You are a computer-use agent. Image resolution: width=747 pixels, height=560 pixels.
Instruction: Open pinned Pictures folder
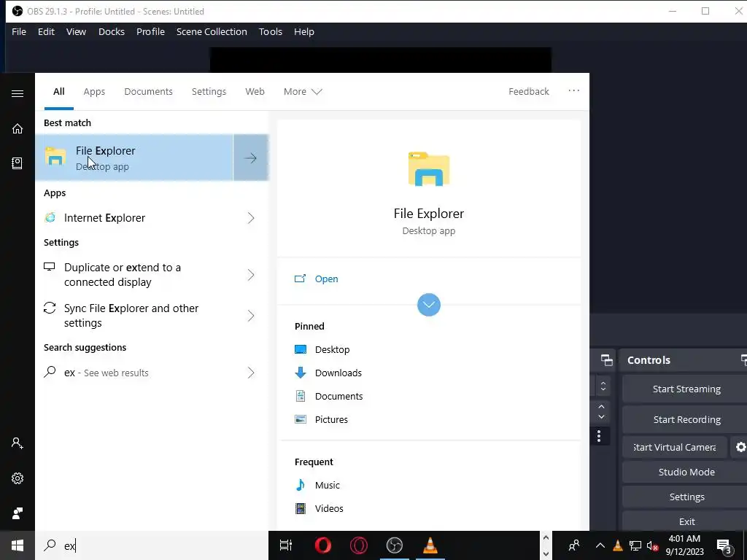(322, 419)
